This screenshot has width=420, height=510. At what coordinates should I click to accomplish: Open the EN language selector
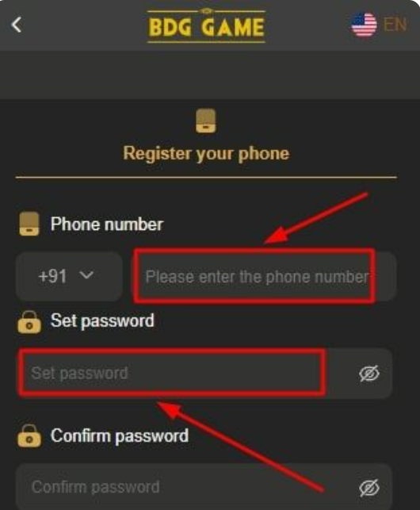395,25
